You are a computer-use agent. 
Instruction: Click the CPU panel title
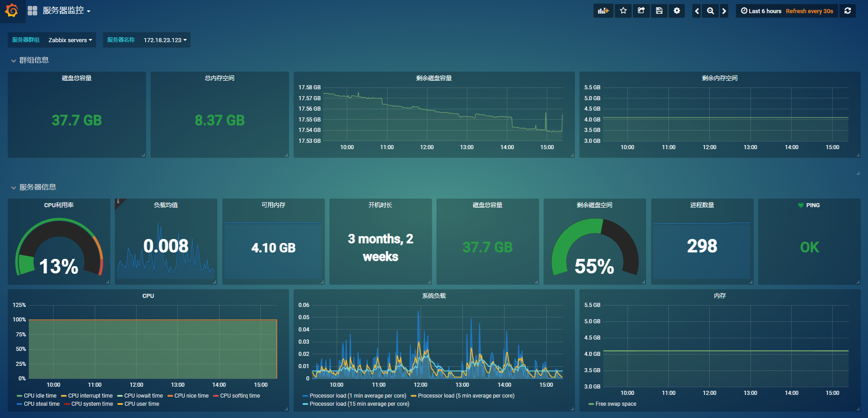[148, 296]
